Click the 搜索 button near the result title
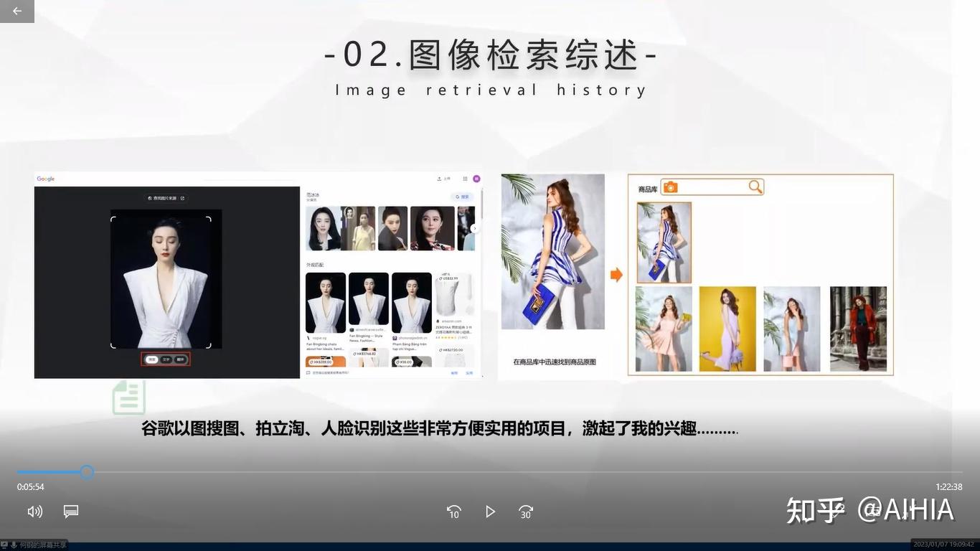 click(x=462, y=197)
